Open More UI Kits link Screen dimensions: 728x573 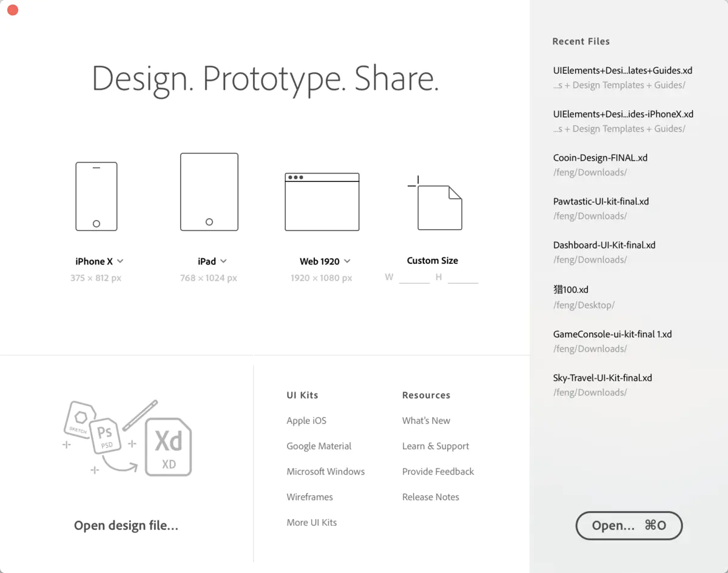pyautogui.click(x=312, y=523)
